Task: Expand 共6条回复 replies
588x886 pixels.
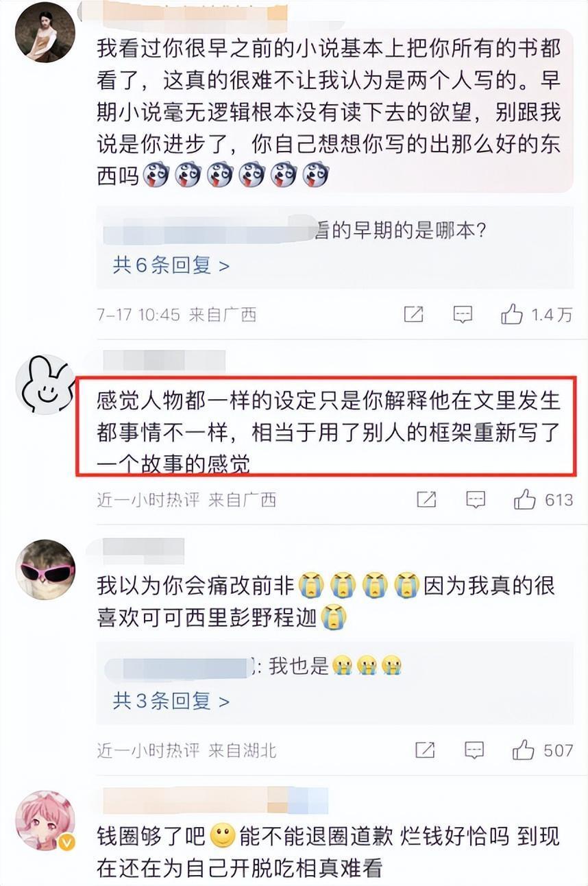Action: point(171,265)
